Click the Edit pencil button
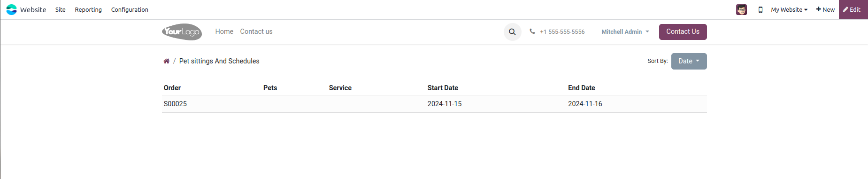The width and height of the screenshot is (868, 179). coord(853,9)
